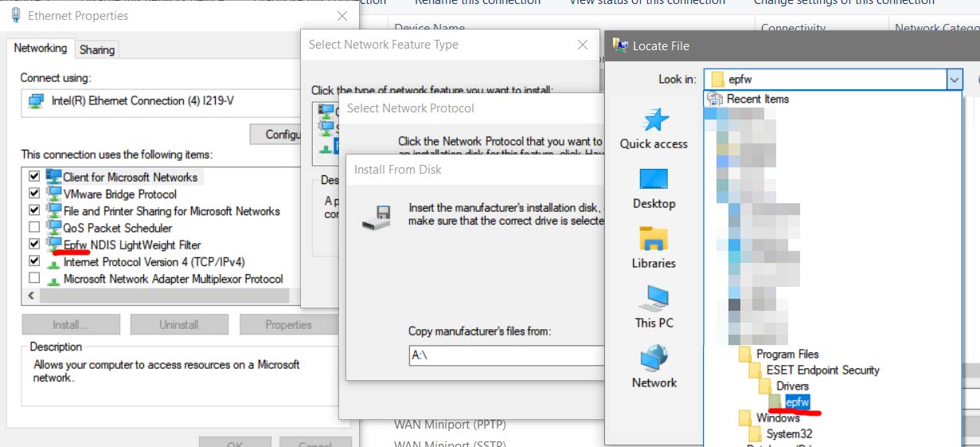Click the Properties button
The height and width of the screenshot is (447, 980).
tap(288, 324)
